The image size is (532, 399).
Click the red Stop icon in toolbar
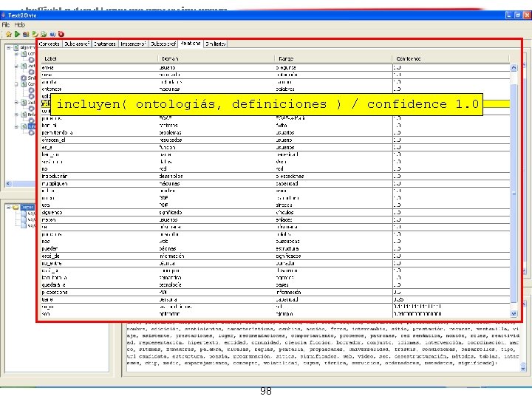(x=61, y=34)
